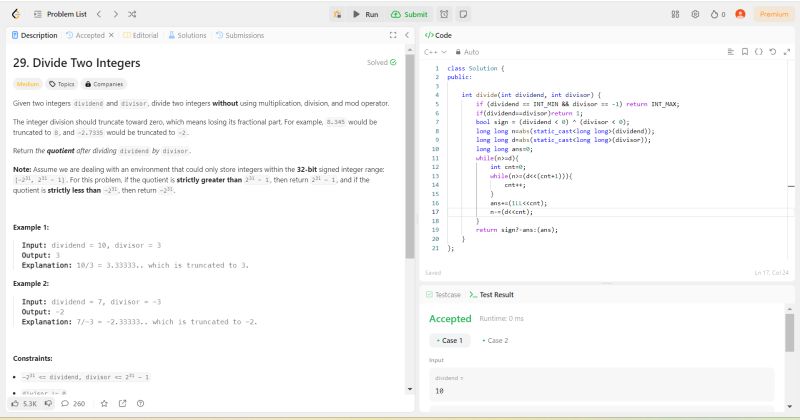This screenshot has width=800, height=420.
Task: Open the Problem List panel
Action: pos(60,14)
